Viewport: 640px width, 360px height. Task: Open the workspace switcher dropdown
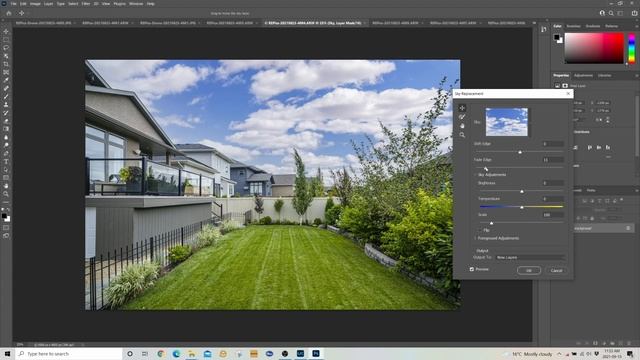(620, 13)
